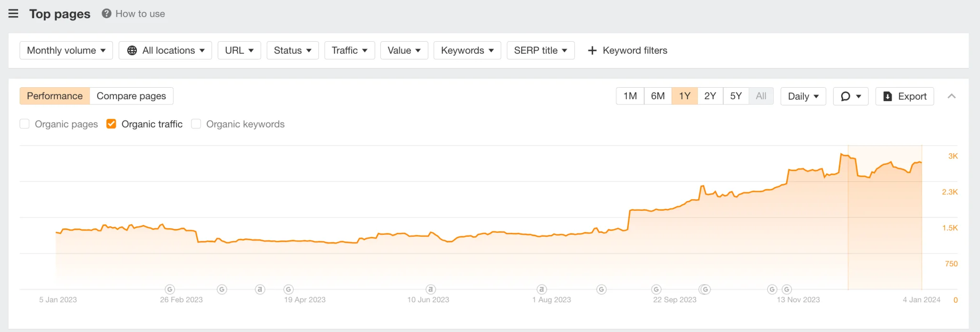Click the annotation marker near 10 Jun 2023
The image size is (980, 332).
[x=431, y=289]
